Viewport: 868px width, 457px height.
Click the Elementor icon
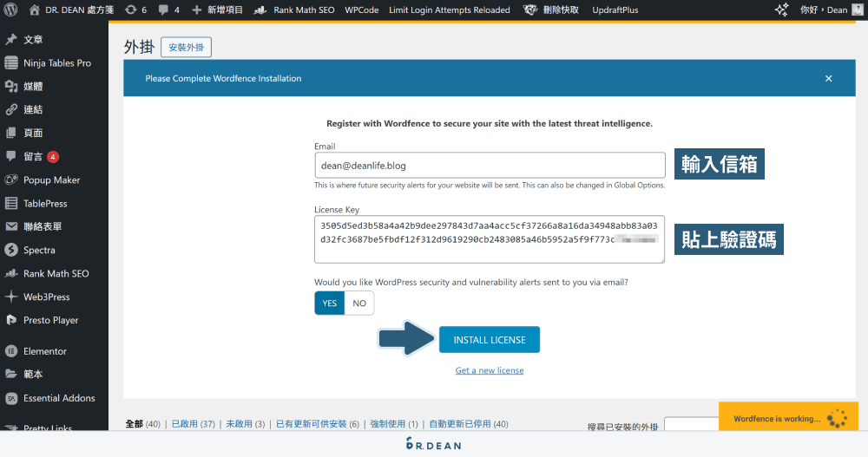(11, 351)
